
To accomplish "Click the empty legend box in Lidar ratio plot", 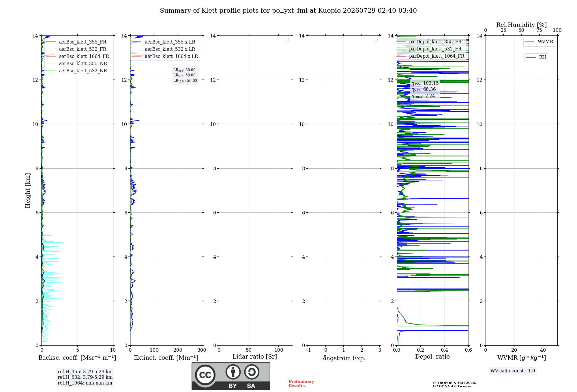I will (x=287, y=40).
